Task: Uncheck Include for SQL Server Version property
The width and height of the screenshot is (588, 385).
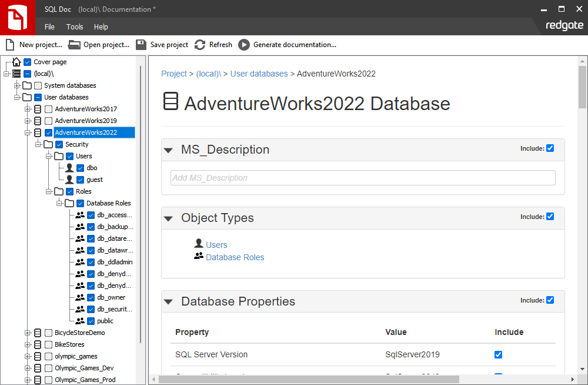Action: tap(498, 354)
